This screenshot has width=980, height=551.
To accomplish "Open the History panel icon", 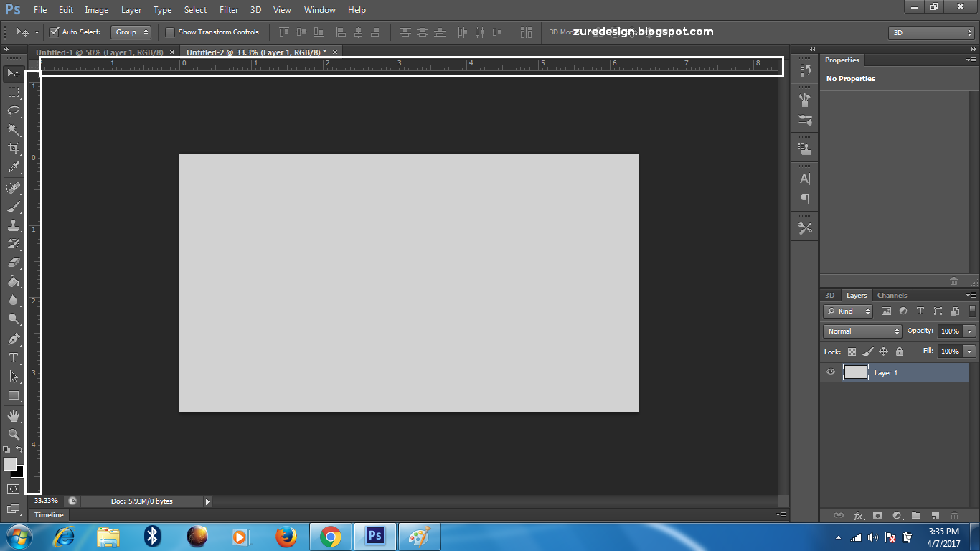I will [805, 70].
